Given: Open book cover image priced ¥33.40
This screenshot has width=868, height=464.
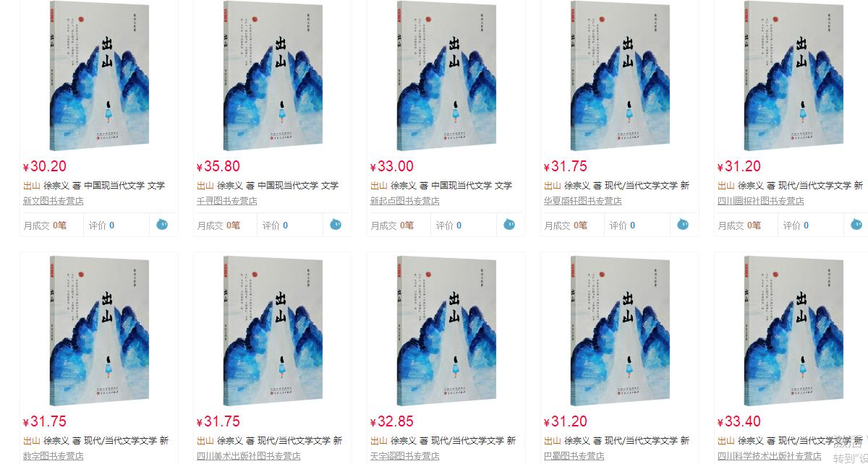Looking at the screenshot, I should tap(793, 330).
